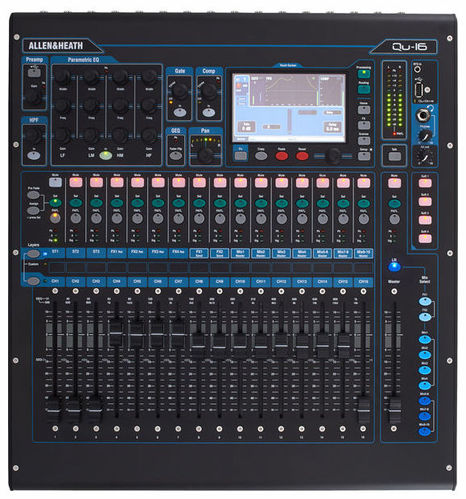This screenshot has width=466, height=499.
Task: Tap the red Reset key below screen
Action: 302,156
